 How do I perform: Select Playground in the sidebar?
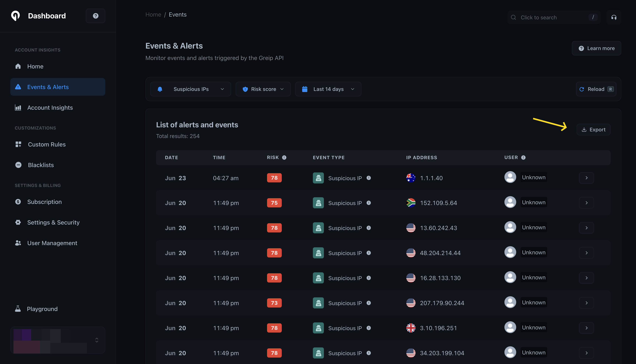point(42,309)
